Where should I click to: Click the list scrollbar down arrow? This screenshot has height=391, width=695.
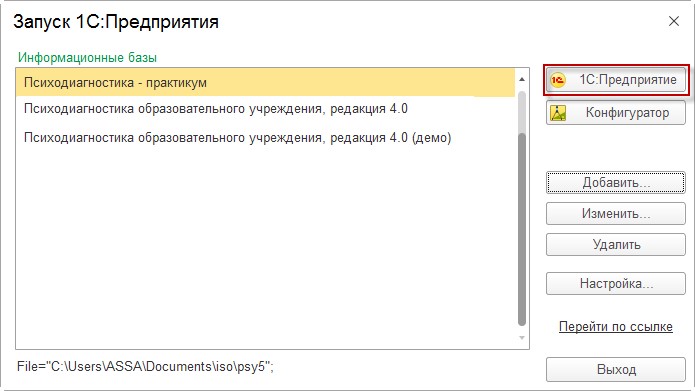click(522, 338)
